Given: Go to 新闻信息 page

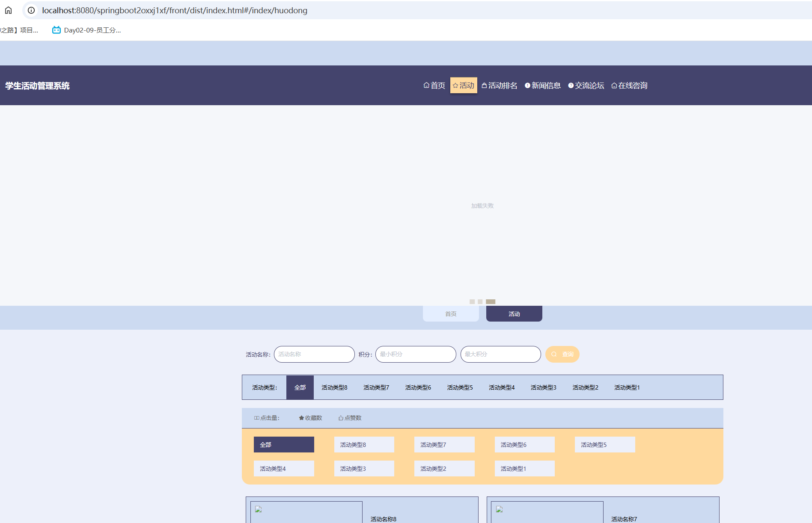Looking at the screenshot, I should tap(542, 86).
